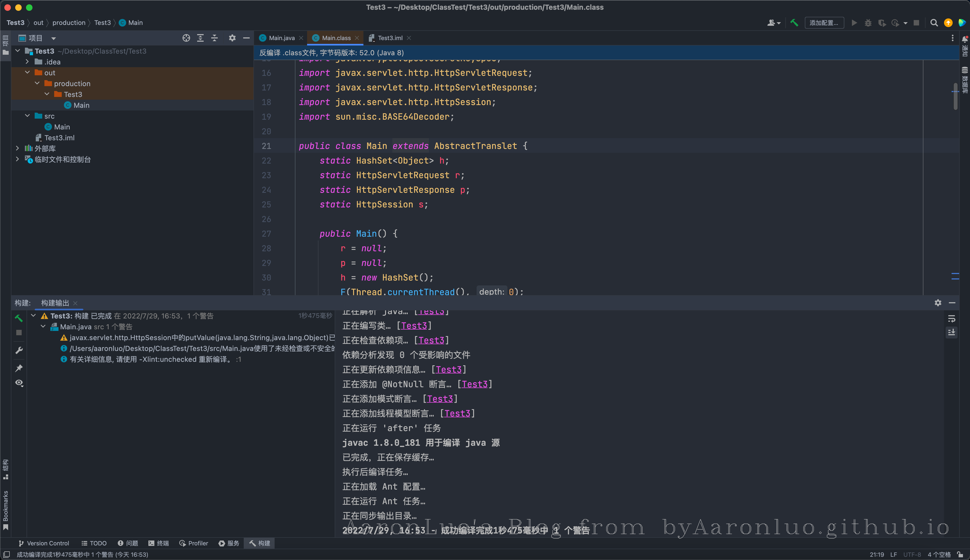The width and height of the screenshot is (970, 560).
Task: Collapse the Test3 root project node
Action: [x=17, y=51]
